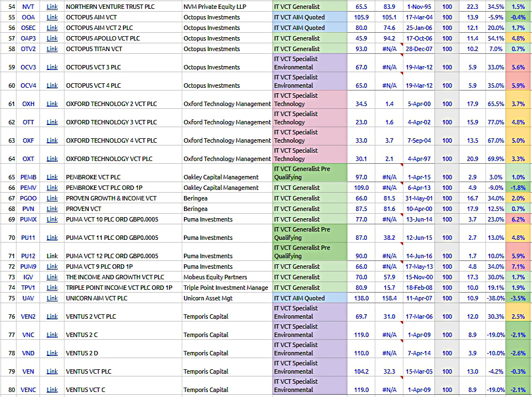Select ticker cell NVT
This screenshot has height=397, width=532.
[x=28, y=7]
